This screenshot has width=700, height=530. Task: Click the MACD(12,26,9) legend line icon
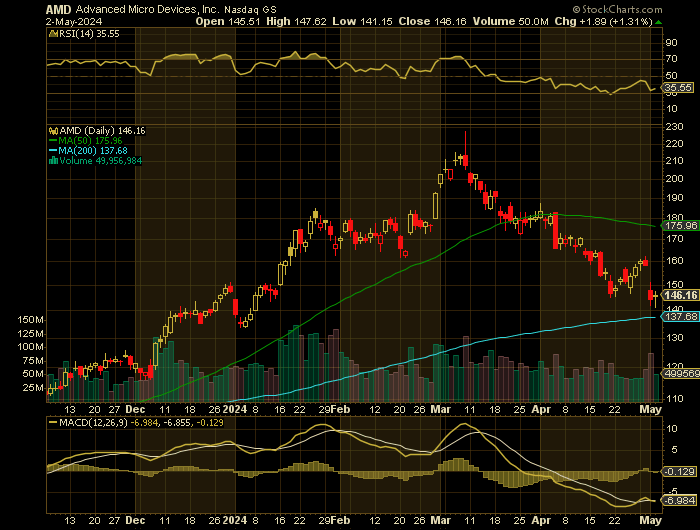click(53, 422)
